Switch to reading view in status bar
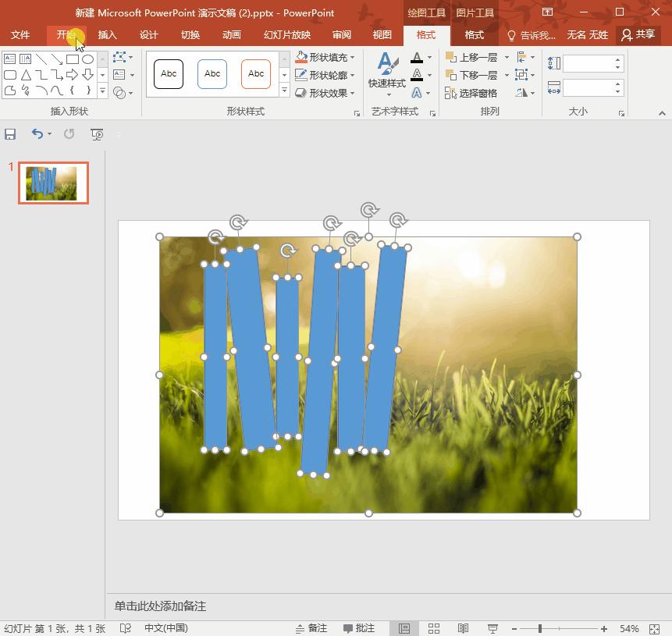The image size is (672, 636). click(463, 628)
